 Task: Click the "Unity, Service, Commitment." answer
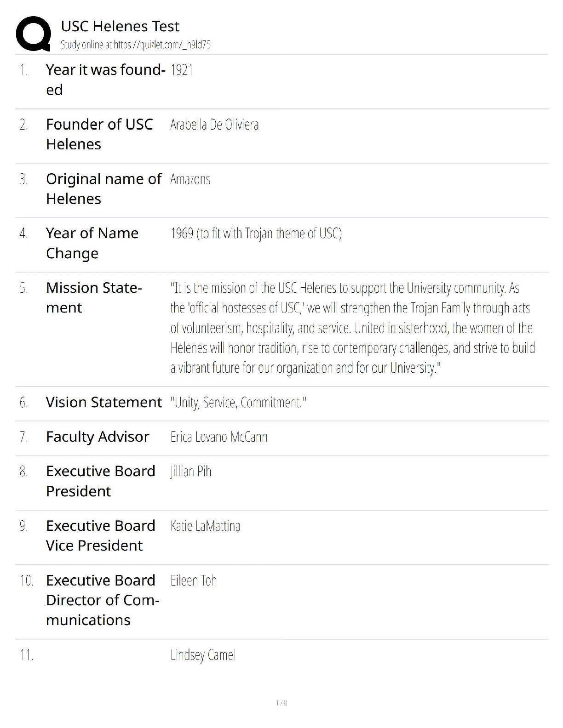238,403
